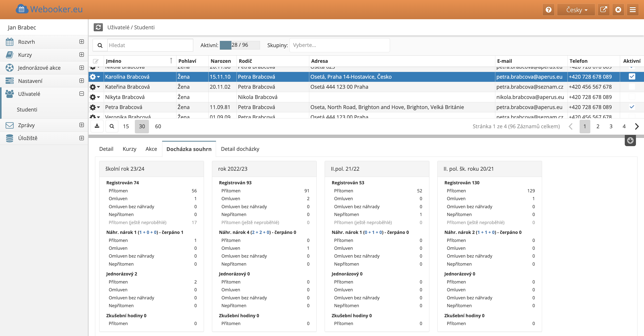This screenshot has width=644, height=336.
Task: Click the download export icon below the table
Action: tap(97, 126)
